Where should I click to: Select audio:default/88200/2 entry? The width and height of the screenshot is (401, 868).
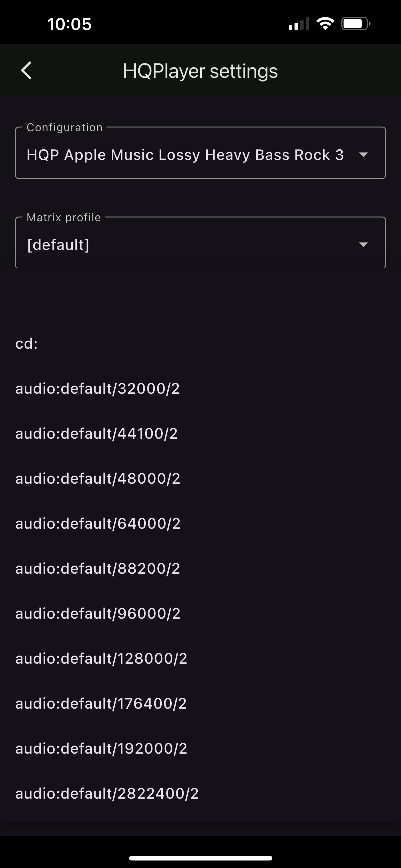pos(98,568)
